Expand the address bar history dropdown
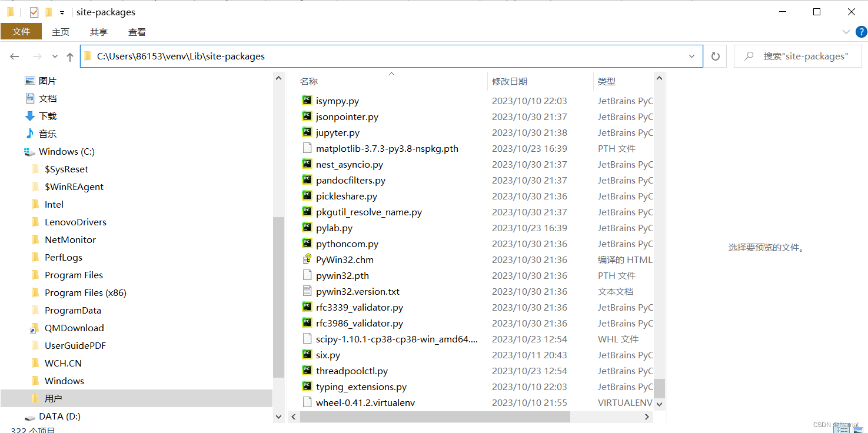868x433 pixels. click(692, 56)
